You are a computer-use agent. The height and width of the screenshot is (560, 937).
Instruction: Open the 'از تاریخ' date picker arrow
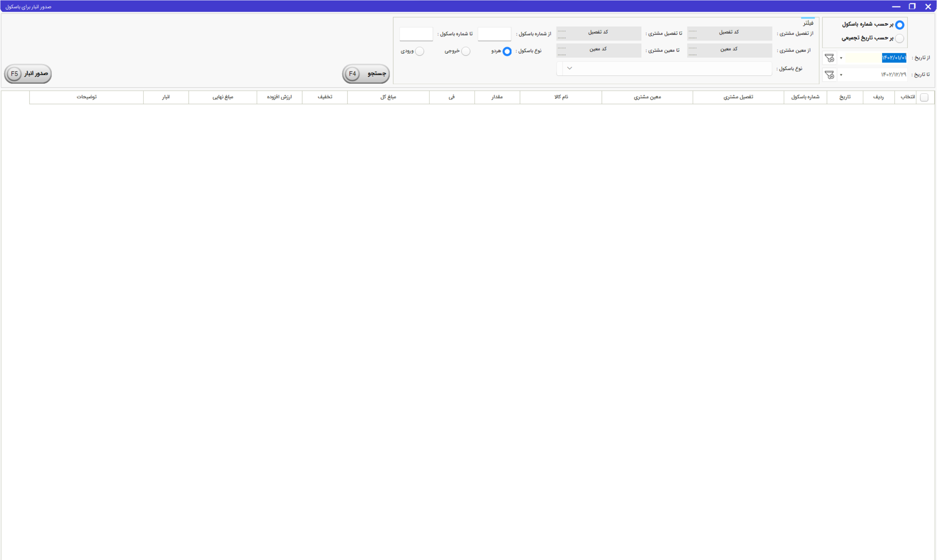[x=841, y=58]
